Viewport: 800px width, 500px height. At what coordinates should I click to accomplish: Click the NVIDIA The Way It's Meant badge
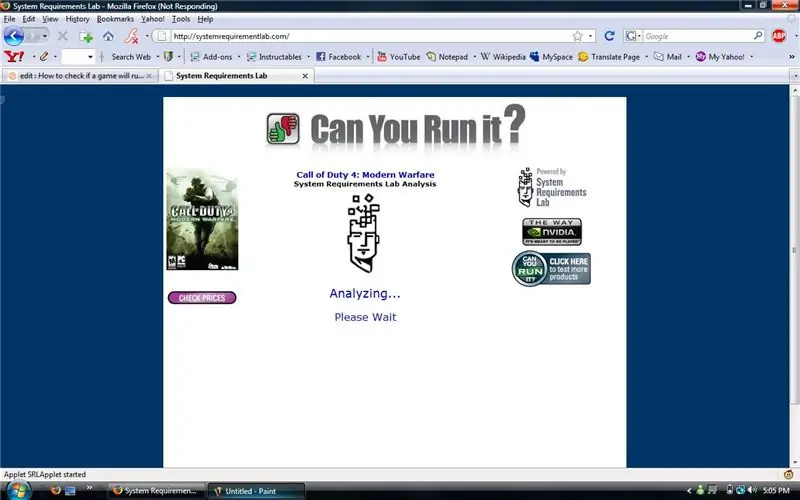[552, 232]
